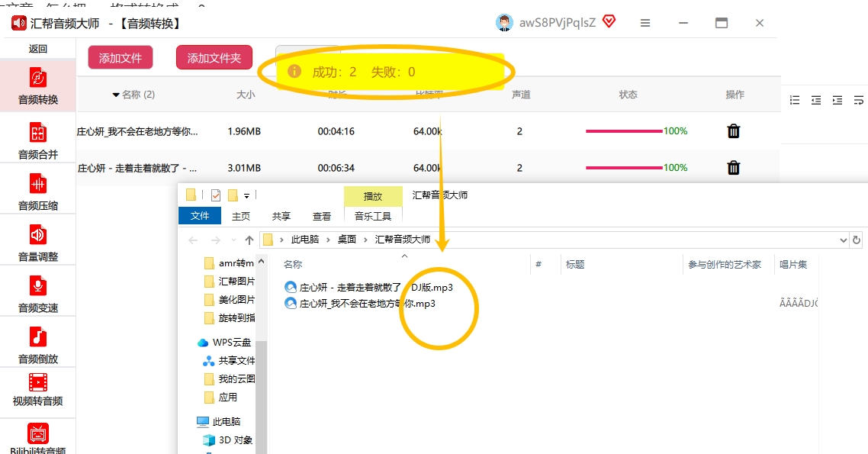Select 此电脑 in navigation tree
868x454 pixels.
219,421
